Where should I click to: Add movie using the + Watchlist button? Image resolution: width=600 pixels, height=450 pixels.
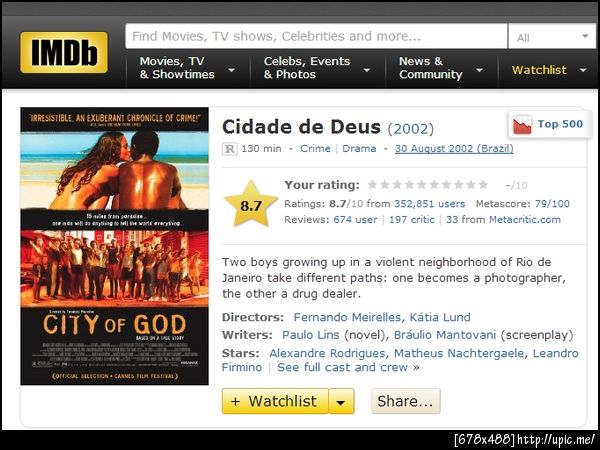tap(275, 401)
